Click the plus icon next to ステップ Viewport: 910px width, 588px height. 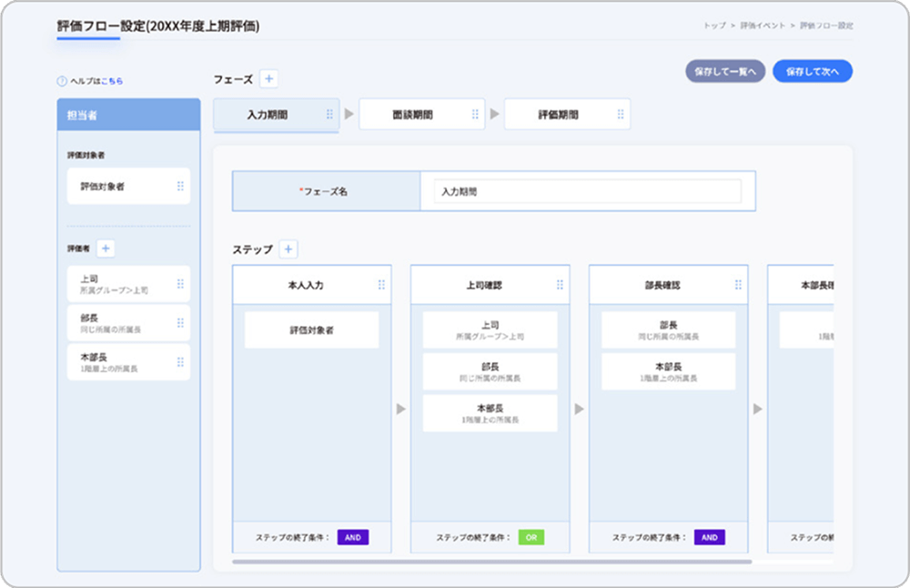point(288,248)
